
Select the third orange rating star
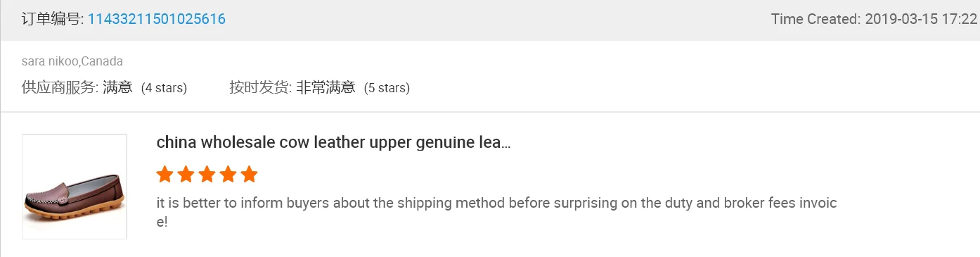coord(207,174)
